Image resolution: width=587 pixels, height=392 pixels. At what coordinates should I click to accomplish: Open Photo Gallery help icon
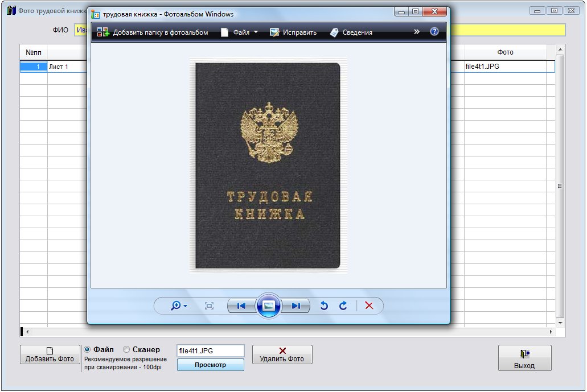pyautogui.click(x=434, y=31)
